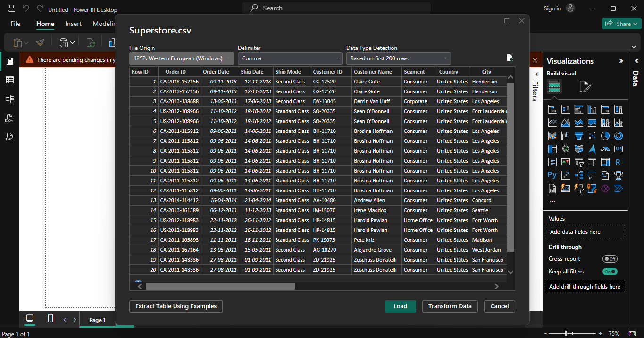Open Model view from the sidebar
The height and width of the screenshot is (338, 644).
(10, 99)
